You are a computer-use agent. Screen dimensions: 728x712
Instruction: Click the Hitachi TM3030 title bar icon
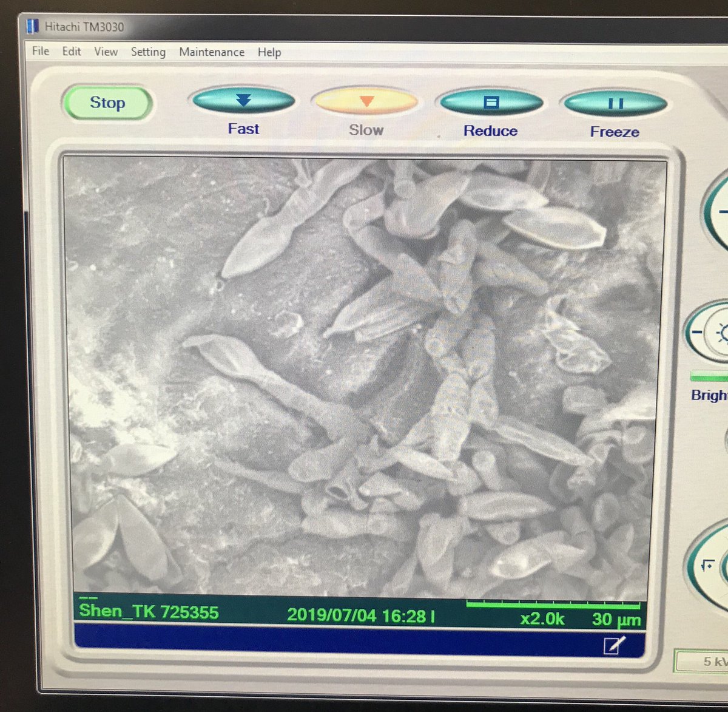(x=33, y=26)
